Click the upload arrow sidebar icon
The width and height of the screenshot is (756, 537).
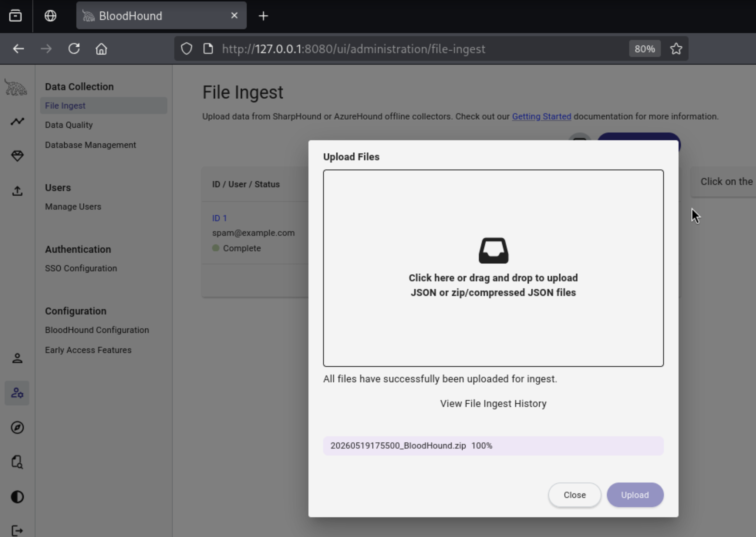tap(17, 191)
